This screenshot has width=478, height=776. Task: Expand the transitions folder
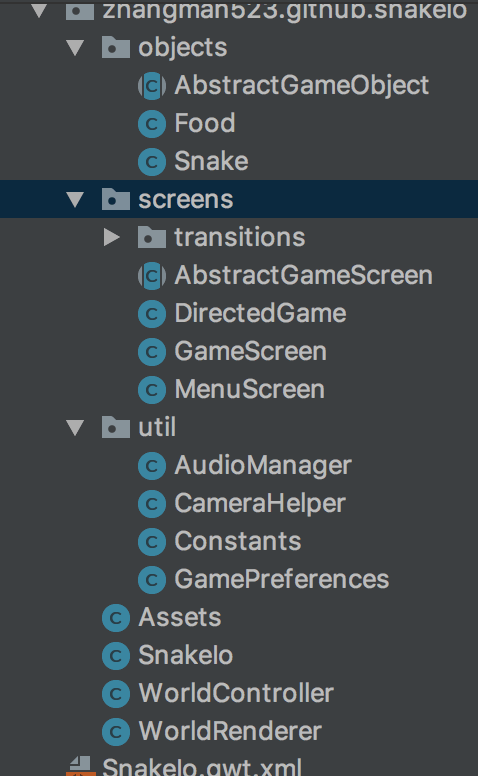coord(112,238)
